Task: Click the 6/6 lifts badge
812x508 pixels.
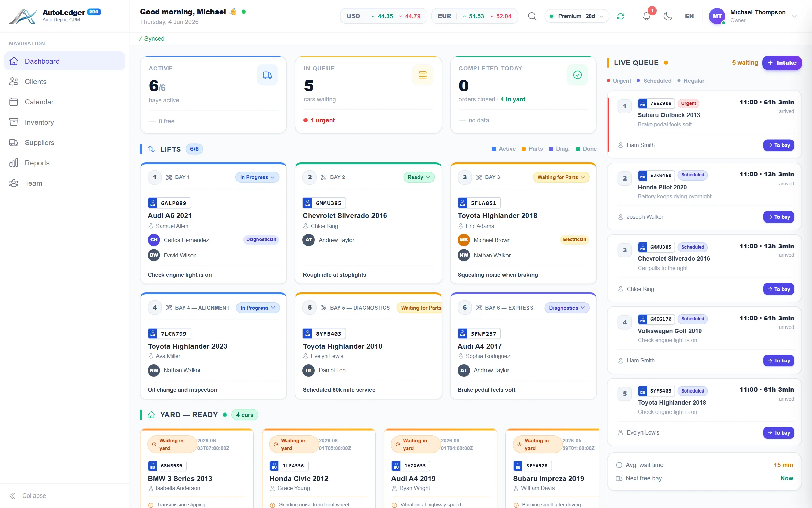Action: (x=194, y=149)
